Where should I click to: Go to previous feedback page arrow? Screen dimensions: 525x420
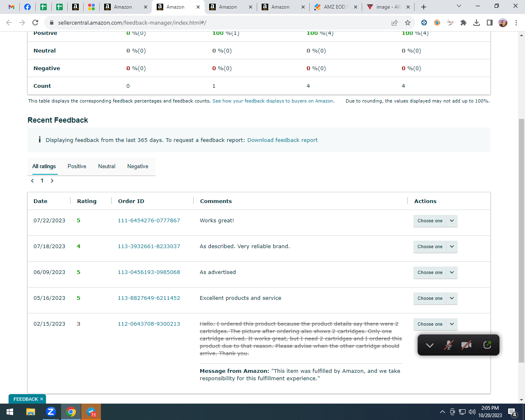coord(32,180)
